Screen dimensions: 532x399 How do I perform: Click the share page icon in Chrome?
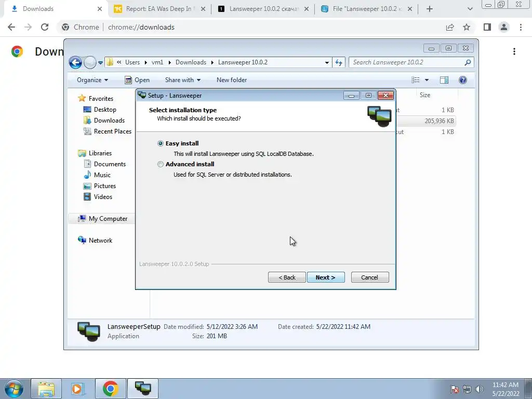click(450, 27)
